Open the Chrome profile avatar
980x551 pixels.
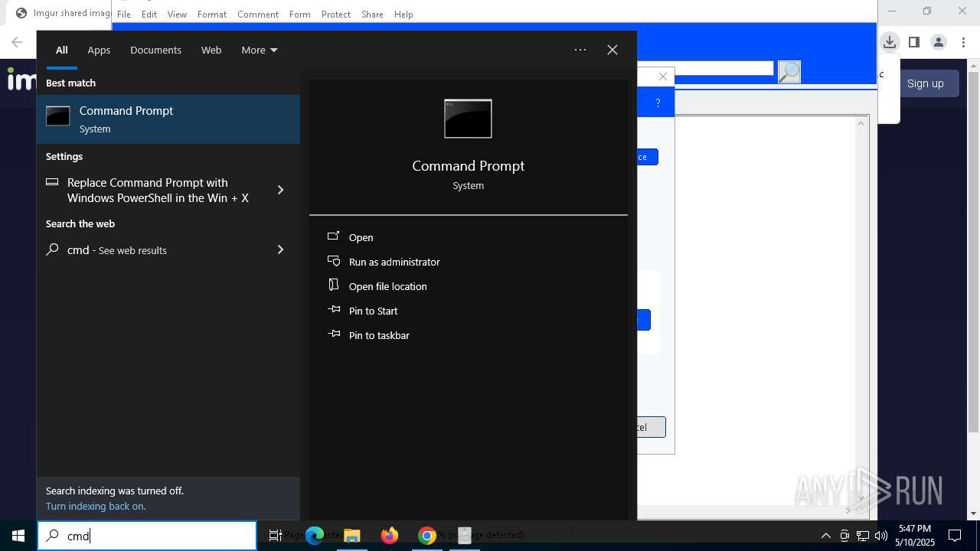pyautogui.click(x=939, y=42)
